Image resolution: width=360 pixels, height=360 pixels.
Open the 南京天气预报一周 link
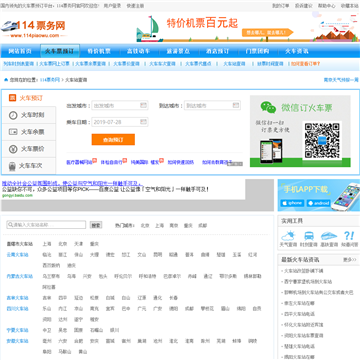coord(341,80)
